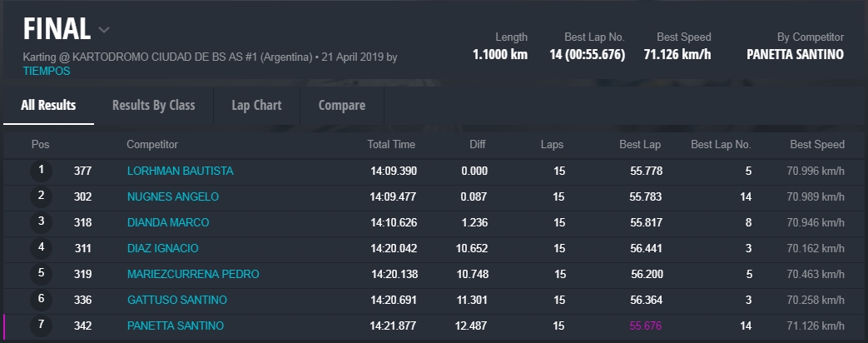Open competitor NUGNES ANGELO
This screenshot has width=868, height=343.
172,196
